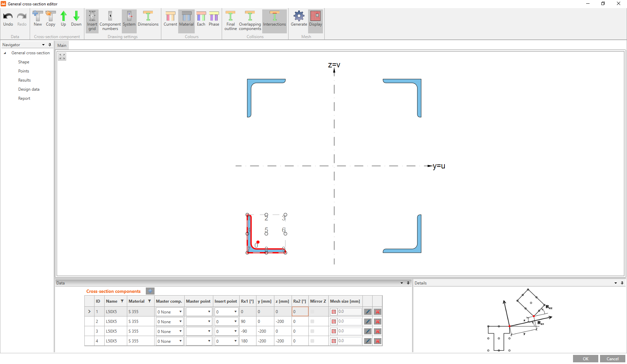Screen dimensions: 627x364
Task: Delete component row 2
Action: pyautogui.click(x=378, y=322)
